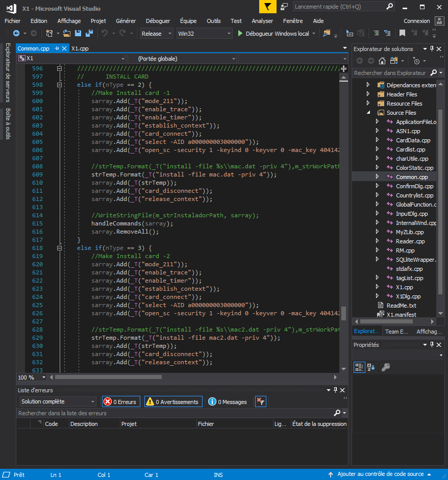Click the Home icon in Solution Explorer

382,61
